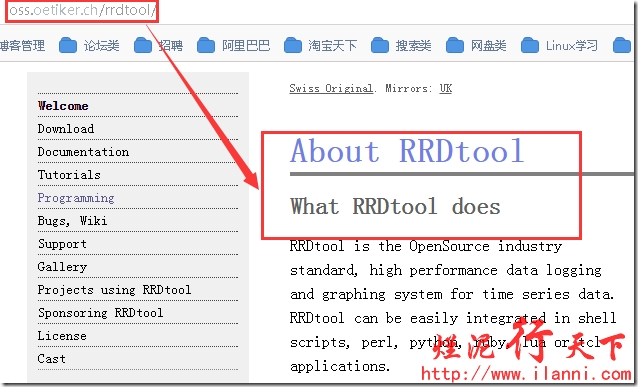Click the oss.oetiker.ch/rrdtool address bar
Viewport: 638px width, 387px height.
coord(82,10)
